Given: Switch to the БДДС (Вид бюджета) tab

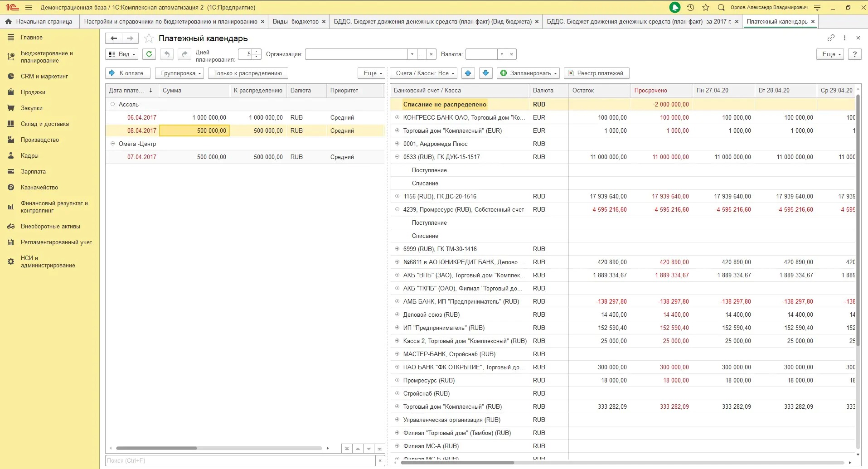Looking at the screenshot, I should [433, 21].
